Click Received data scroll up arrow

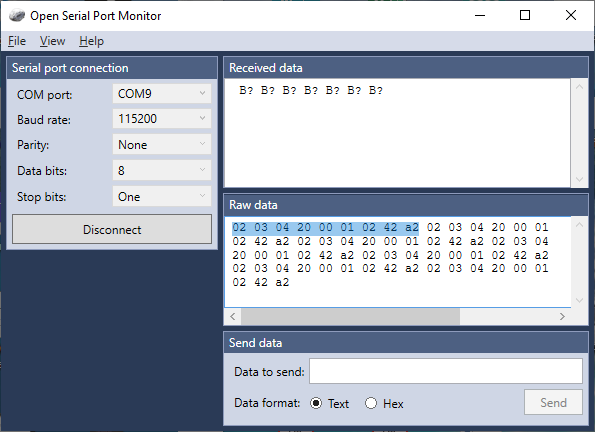pos(579,87)
